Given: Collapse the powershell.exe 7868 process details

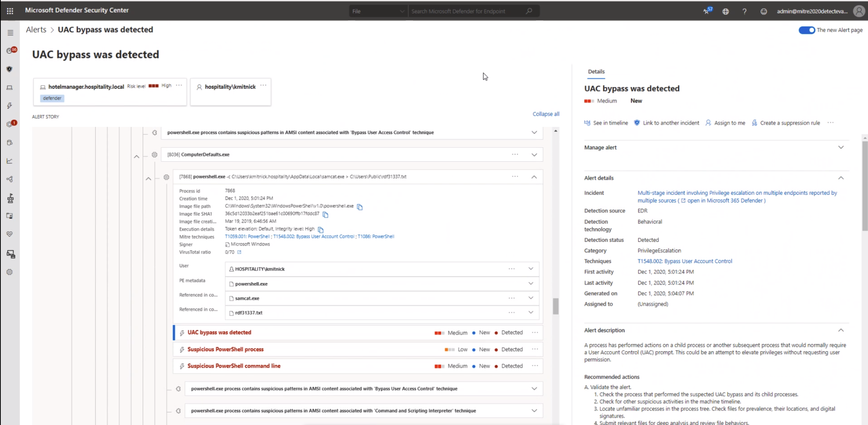Looking at the screenshot, I should (534, 177).
